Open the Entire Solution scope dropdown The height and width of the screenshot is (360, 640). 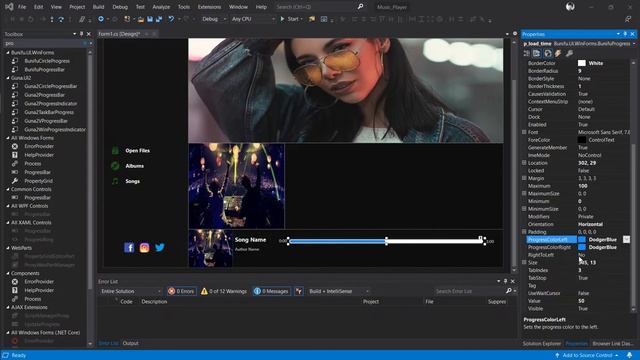131,291
